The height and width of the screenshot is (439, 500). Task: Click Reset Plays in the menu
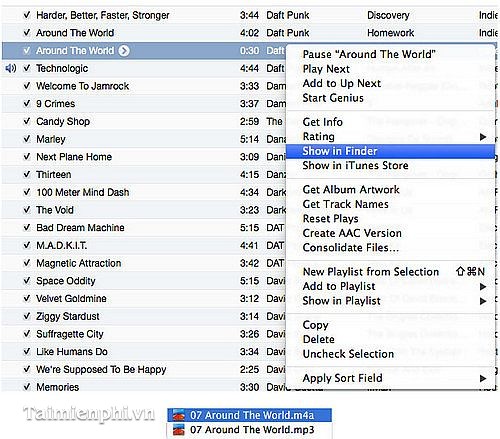pos(330,219)
